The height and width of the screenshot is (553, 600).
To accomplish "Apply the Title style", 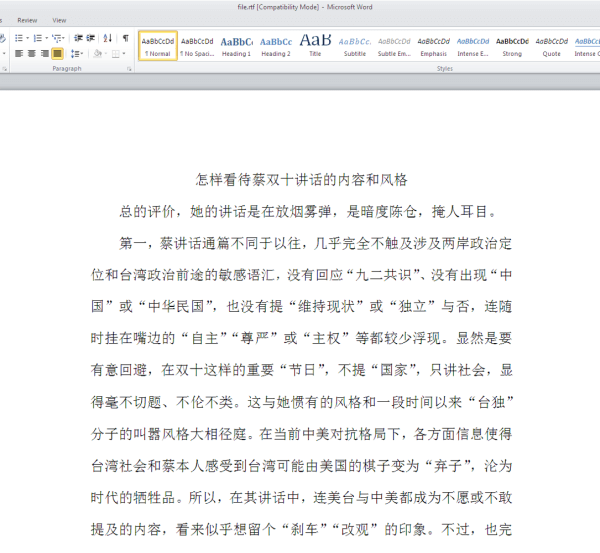I will (x=315, y=46).
